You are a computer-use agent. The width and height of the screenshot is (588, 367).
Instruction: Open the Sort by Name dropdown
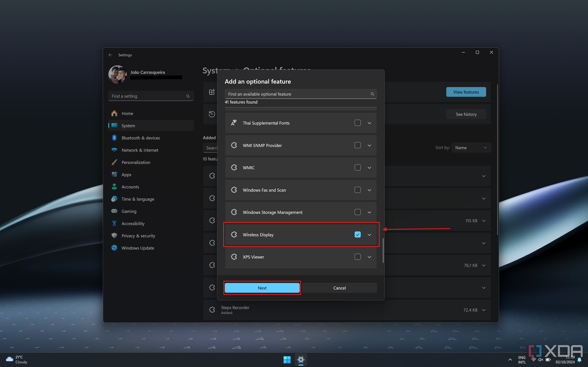[x=471, y=147]
